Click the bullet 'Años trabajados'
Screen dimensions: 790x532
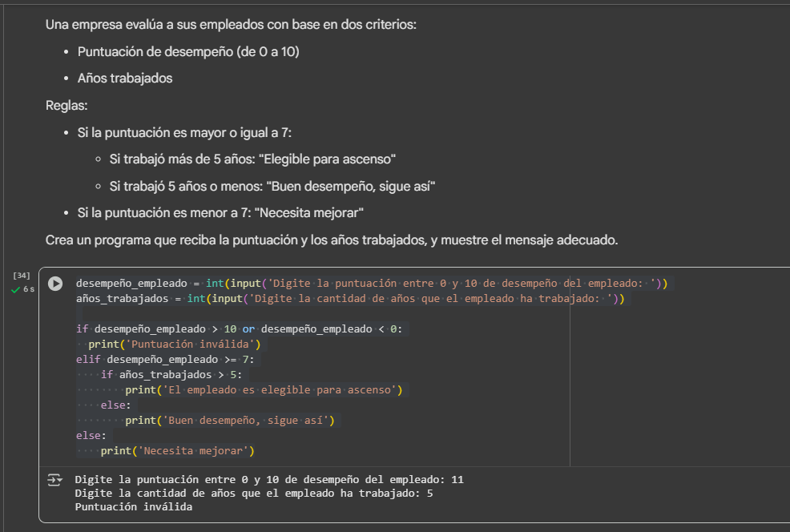[125, 79]
